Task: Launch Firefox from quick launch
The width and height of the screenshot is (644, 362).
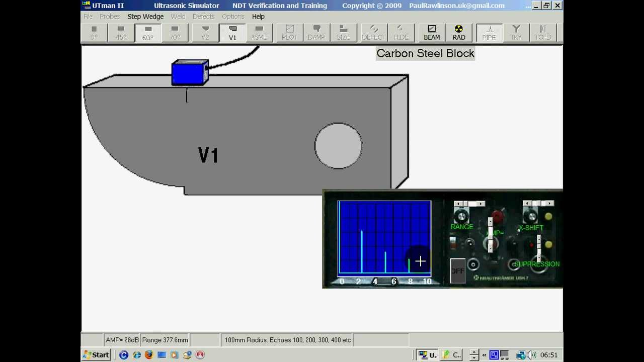Action: 148,355
